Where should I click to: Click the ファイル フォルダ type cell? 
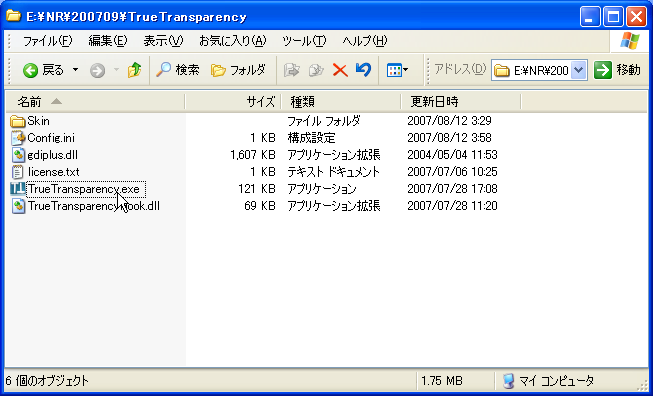click(324, 121)
